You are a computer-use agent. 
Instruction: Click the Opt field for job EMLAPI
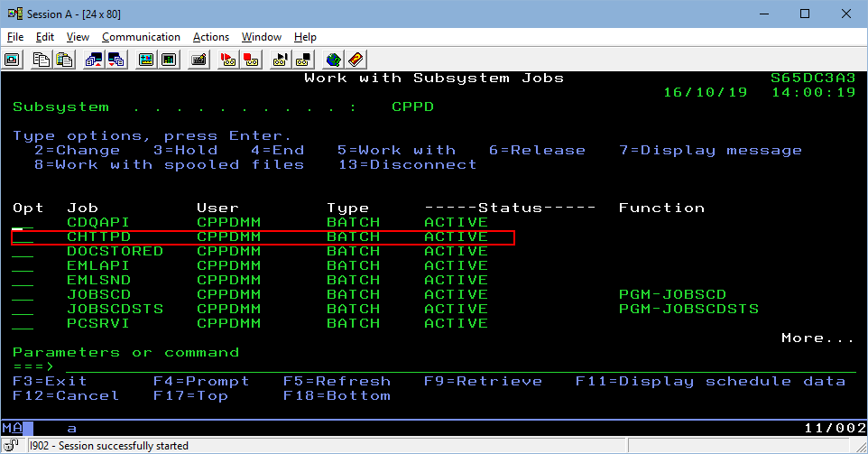[23, 265]
